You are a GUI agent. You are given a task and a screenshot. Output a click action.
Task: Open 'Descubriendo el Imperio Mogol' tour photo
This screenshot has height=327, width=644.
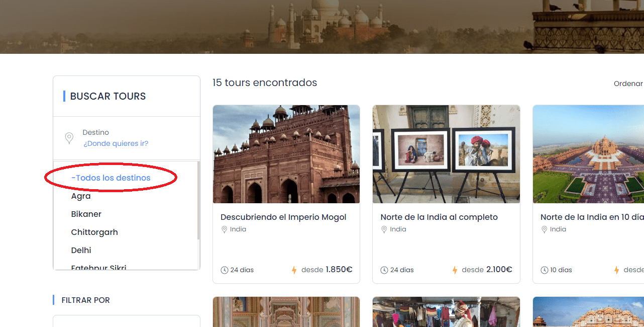point(286,154)
